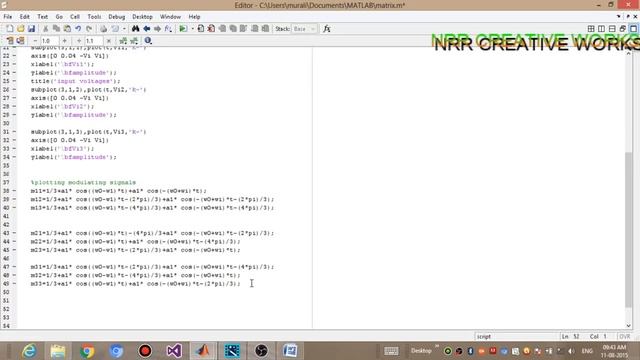Toggle breakpoint dash on line 38
Screen dimensions: 640x360
point(14,191)
